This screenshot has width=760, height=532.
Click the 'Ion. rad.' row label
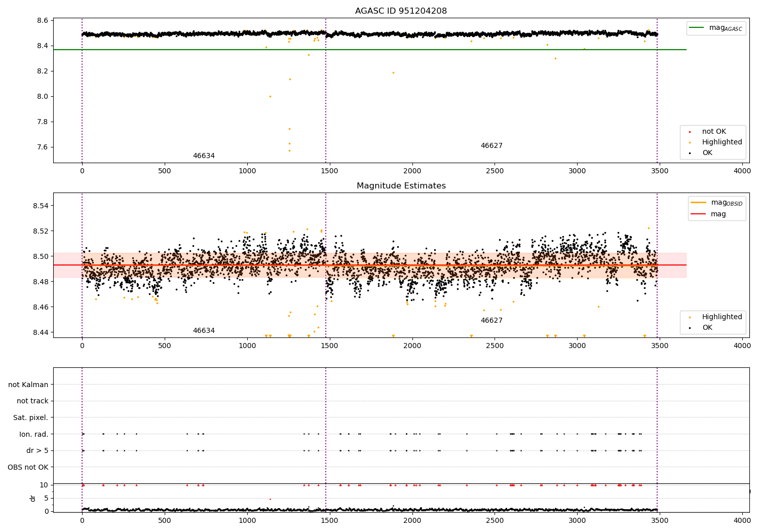coord(34,434)
